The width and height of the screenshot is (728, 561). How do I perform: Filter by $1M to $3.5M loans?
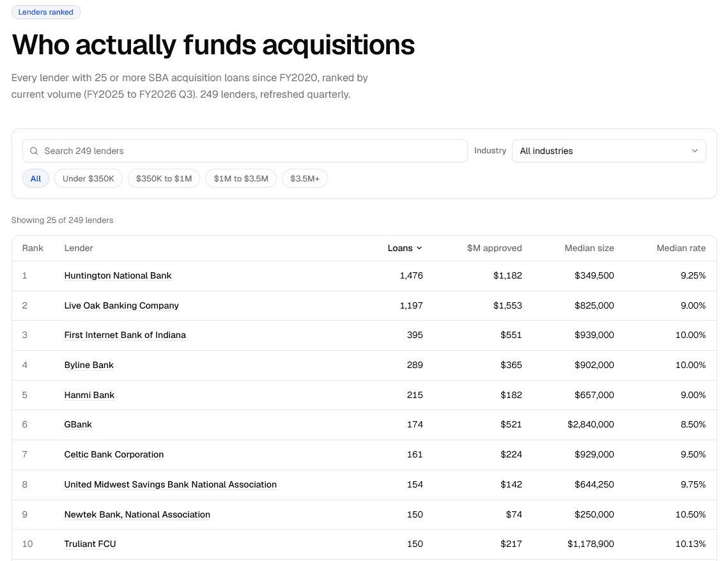(x=241, y=179)
